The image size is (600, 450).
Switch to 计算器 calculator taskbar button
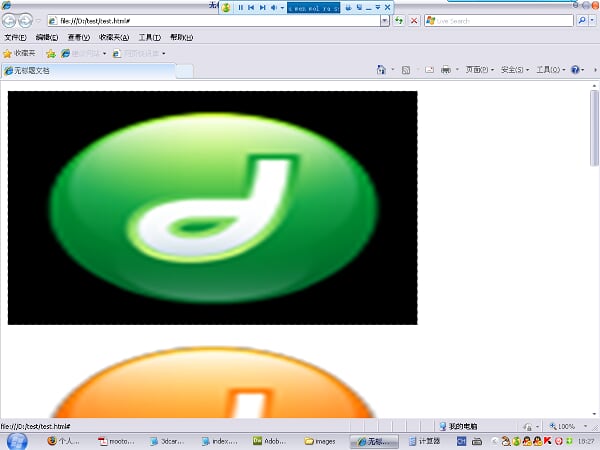tap(424, 441)
